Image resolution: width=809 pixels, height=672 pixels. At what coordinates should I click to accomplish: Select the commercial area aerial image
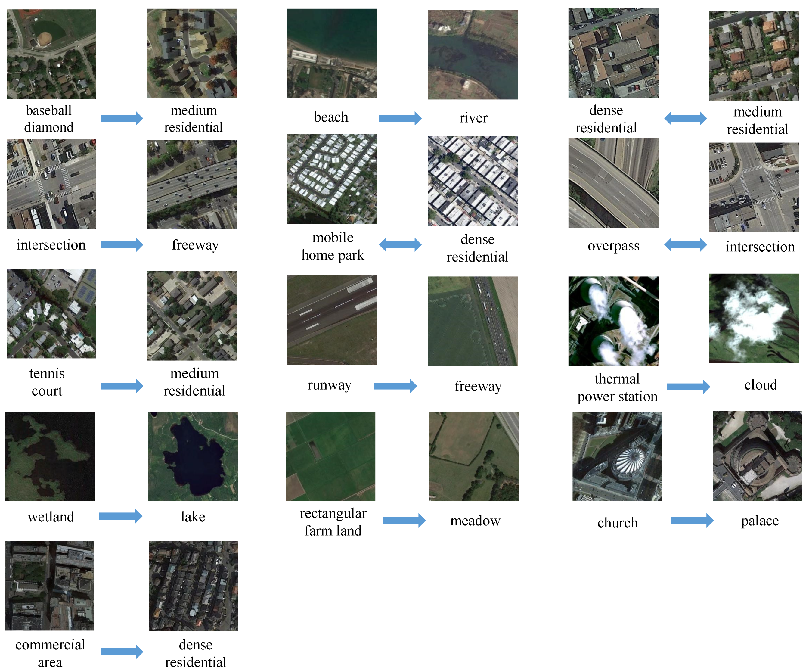[x=49, y=585]
